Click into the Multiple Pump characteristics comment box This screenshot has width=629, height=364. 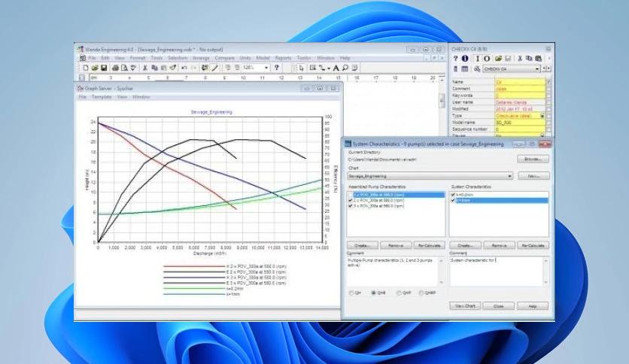[x=392, y=271]
